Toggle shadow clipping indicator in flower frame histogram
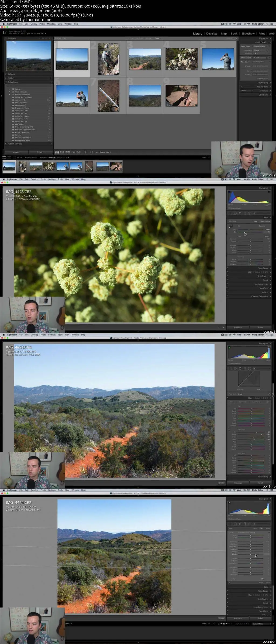The height and width of the screenshot is (644, 276). click(x=229, y=192)
